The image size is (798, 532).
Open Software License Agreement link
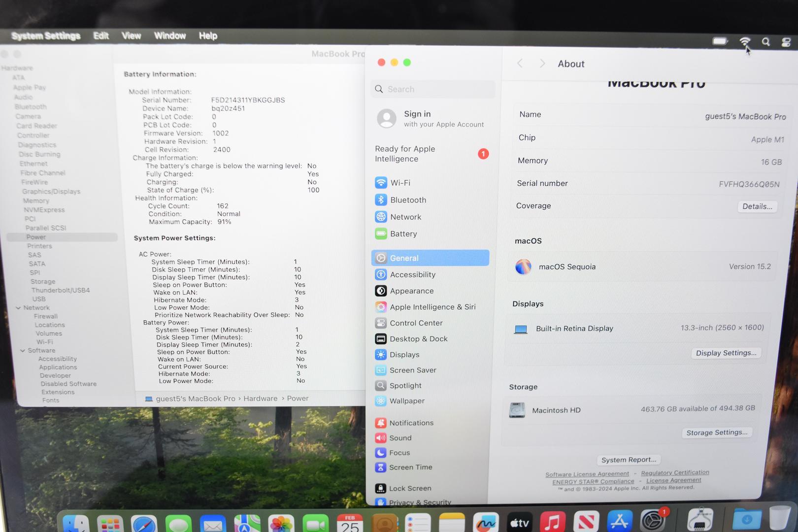click(587, 474)
